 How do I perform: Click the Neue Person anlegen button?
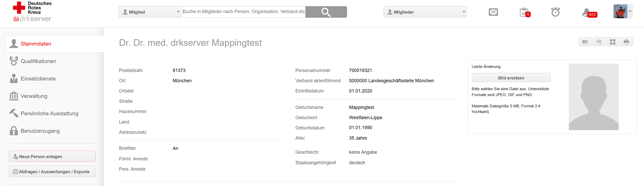pos(52,157)
